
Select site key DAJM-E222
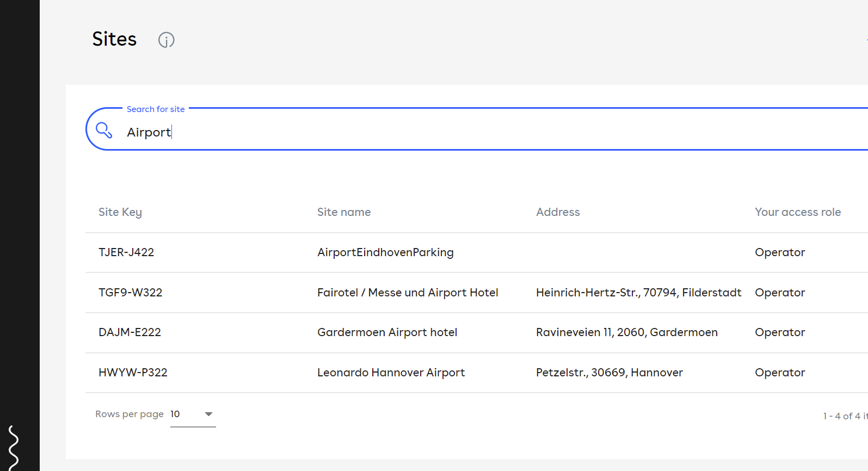130,332
